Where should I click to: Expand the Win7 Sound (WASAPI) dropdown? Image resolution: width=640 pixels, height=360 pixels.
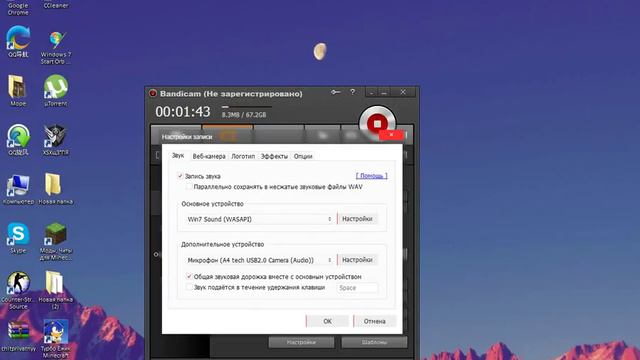[260, 219]
